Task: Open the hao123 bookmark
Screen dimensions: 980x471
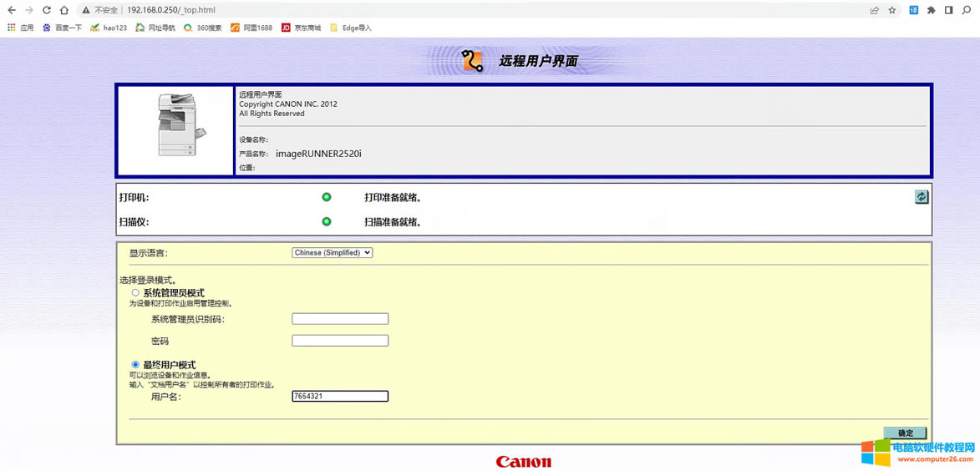Action: [x=109, y=28]
